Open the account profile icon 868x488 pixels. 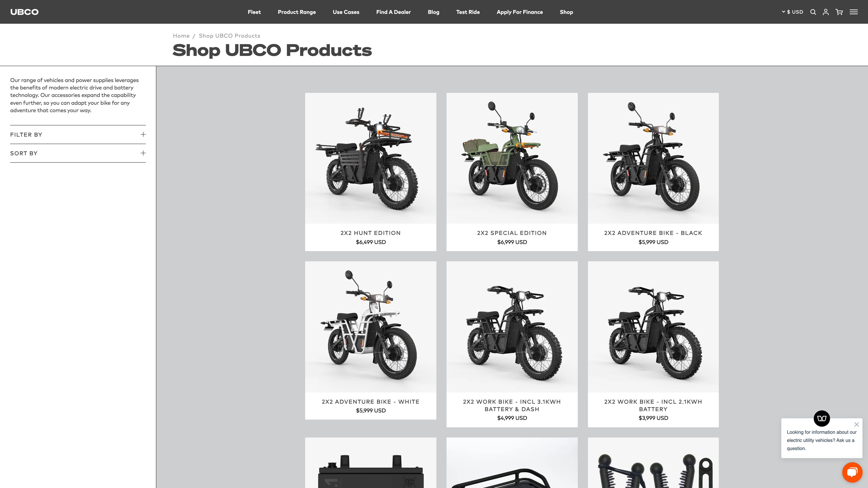point(826,12)
